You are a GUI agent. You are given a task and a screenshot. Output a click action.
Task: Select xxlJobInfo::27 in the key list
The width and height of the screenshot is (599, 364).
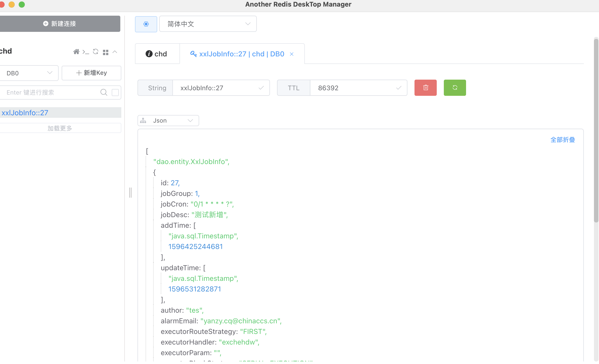click(25, 113)
